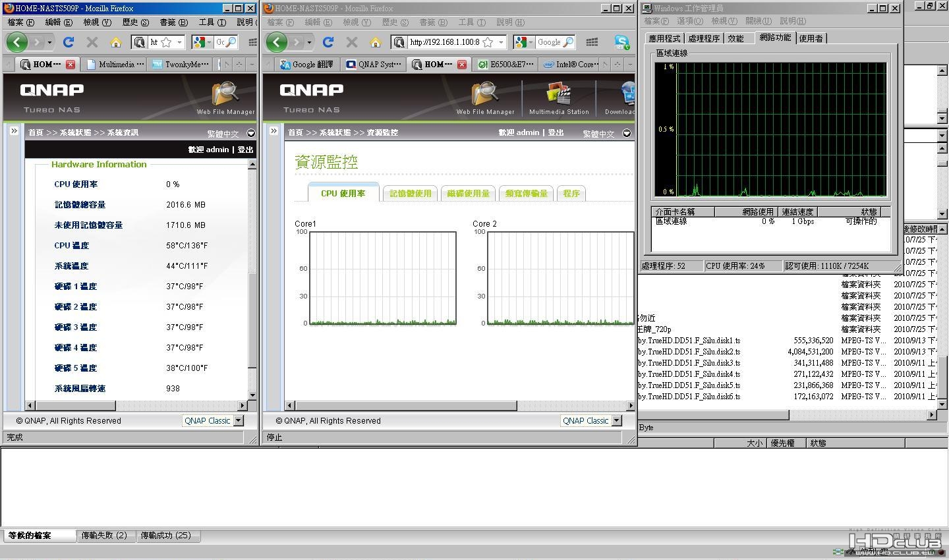Click stop button in the 資源監控 Firefox window
This screenshot has height=560, width=949.
coord(352,42)
